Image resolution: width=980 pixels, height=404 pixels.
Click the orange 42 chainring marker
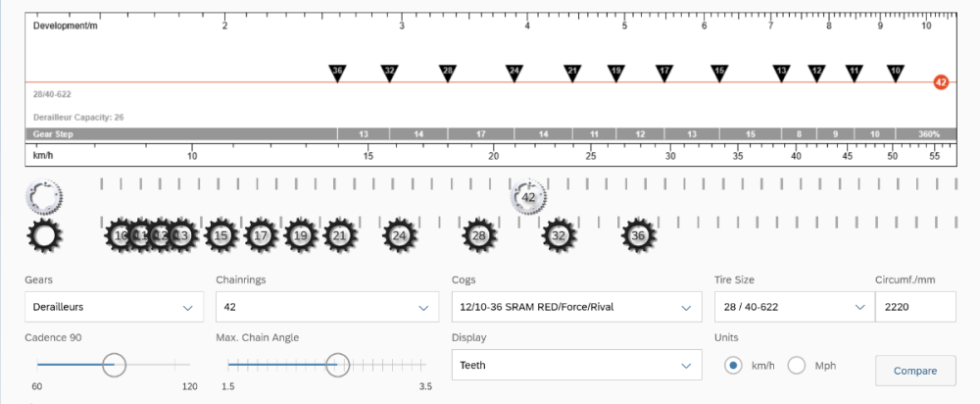coord(940,82)
